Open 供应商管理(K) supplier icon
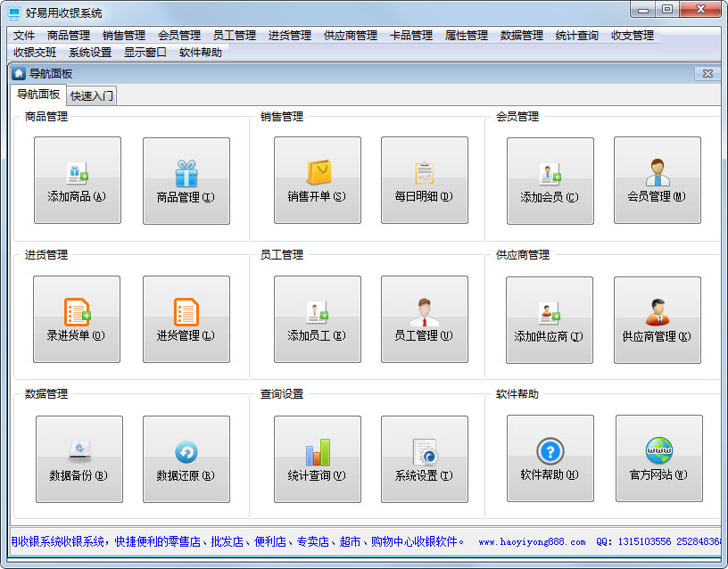 click(658, 320)
